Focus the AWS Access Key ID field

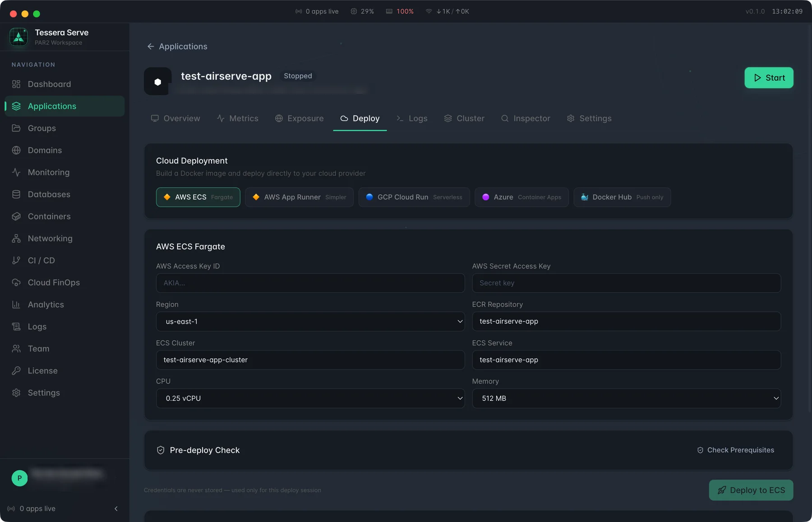(310, 283)
